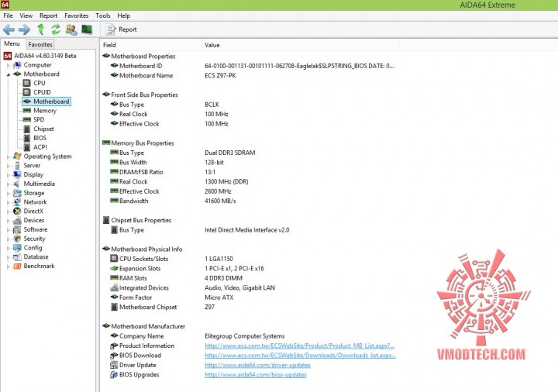Open the Product Information ecs.com.tw link

point(299,346)
